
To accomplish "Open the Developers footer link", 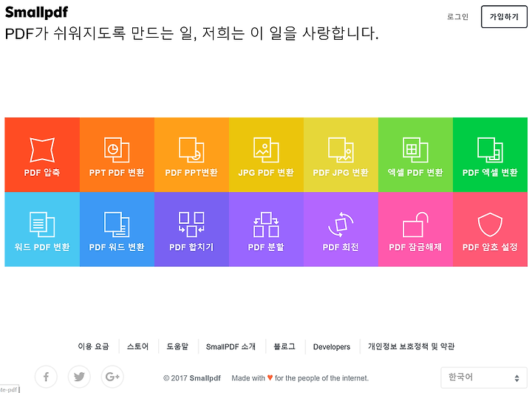I will coord(332,347).
